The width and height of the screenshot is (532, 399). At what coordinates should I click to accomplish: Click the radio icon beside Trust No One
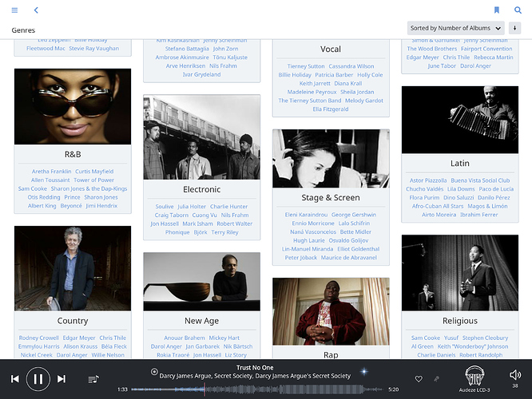click(x=154, y=372)
